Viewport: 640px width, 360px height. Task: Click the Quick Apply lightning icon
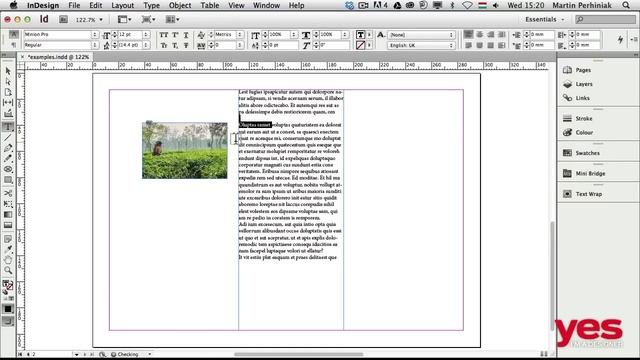pyautogui.click(x=620, y=40)
